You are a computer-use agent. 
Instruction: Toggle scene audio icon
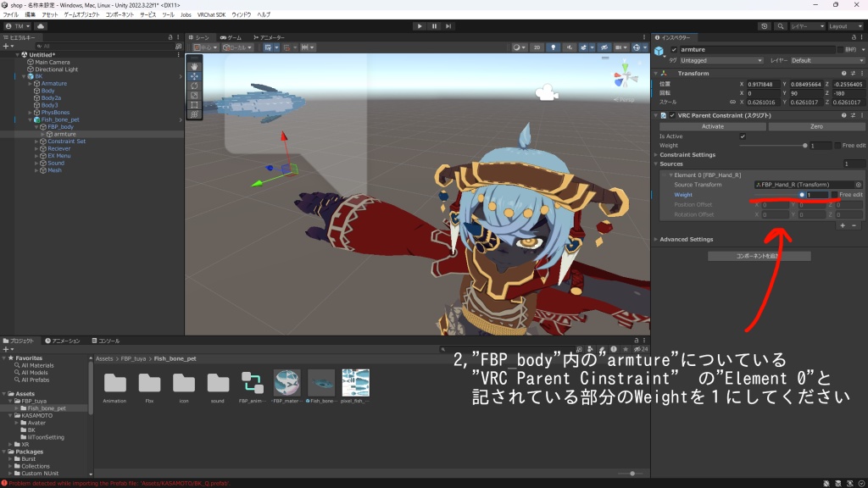pos(569,47)
